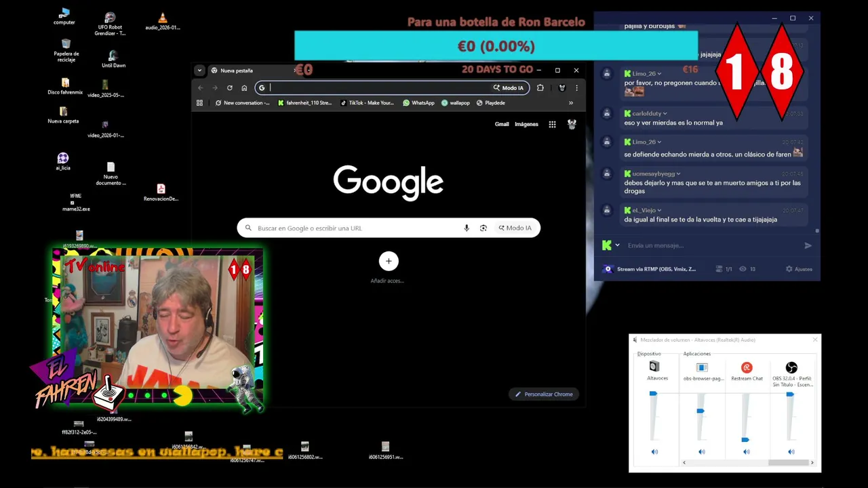
Task: Open bookmarks apps grid icon
Action: pos(199,103)
